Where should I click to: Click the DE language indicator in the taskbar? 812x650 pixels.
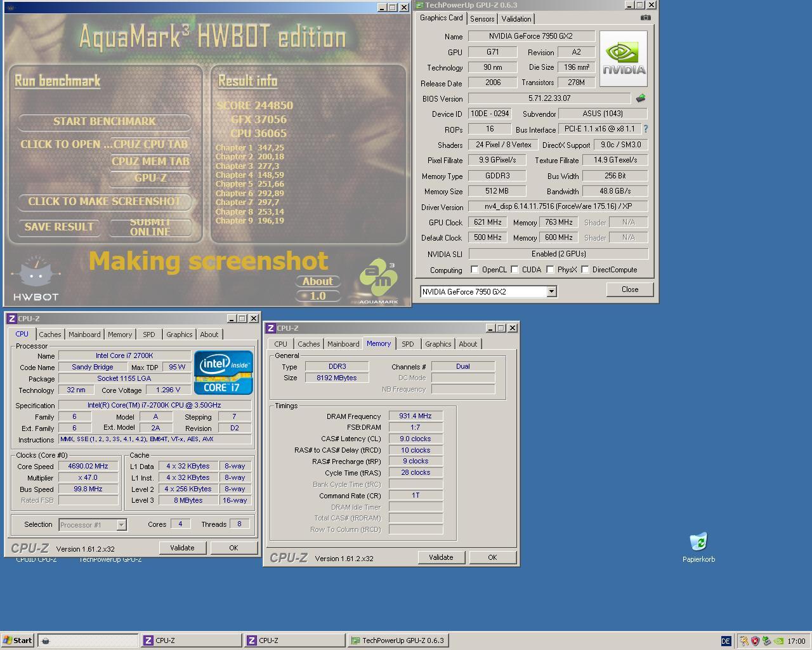coord(726,641)
